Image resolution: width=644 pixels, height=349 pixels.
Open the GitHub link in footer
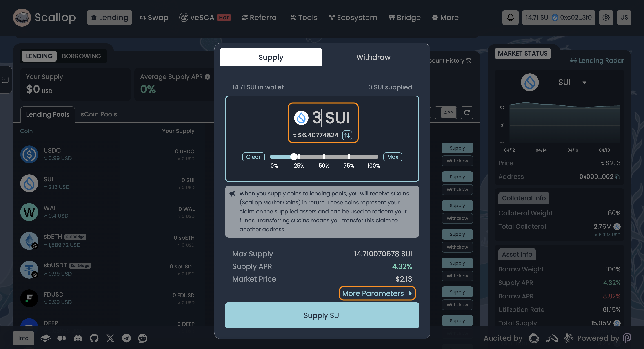pos(94,338)
